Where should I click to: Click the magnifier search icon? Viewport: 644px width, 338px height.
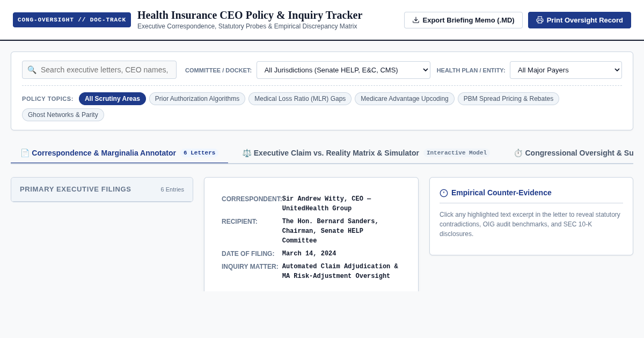(x=32, y=70)
